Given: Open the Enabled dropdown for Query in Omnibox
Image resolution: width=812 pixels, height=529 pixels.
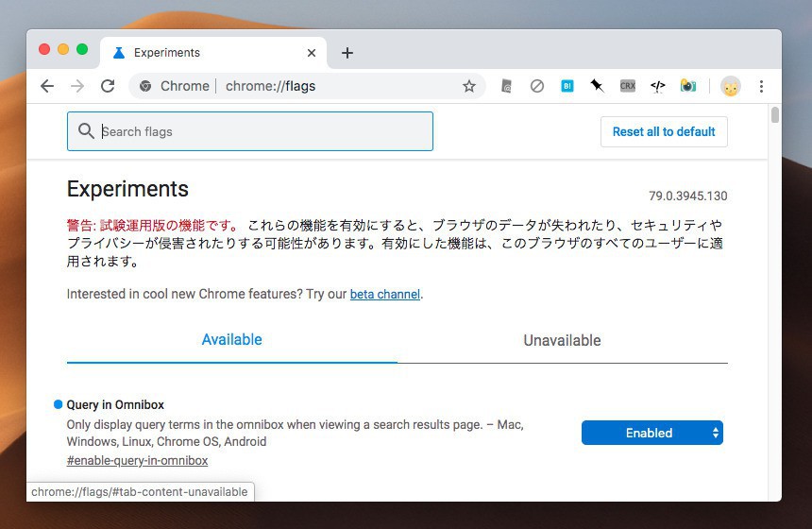Looking at the screenshot, I should (651, 433).
